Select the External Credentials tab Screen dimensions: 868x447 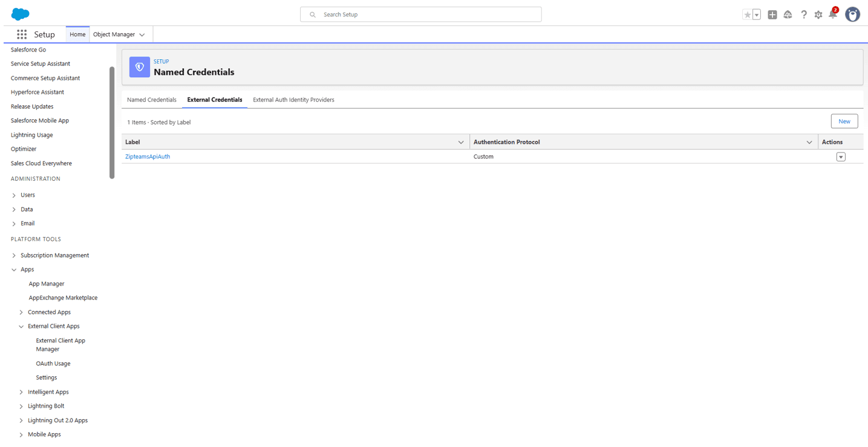coord(215,100)
